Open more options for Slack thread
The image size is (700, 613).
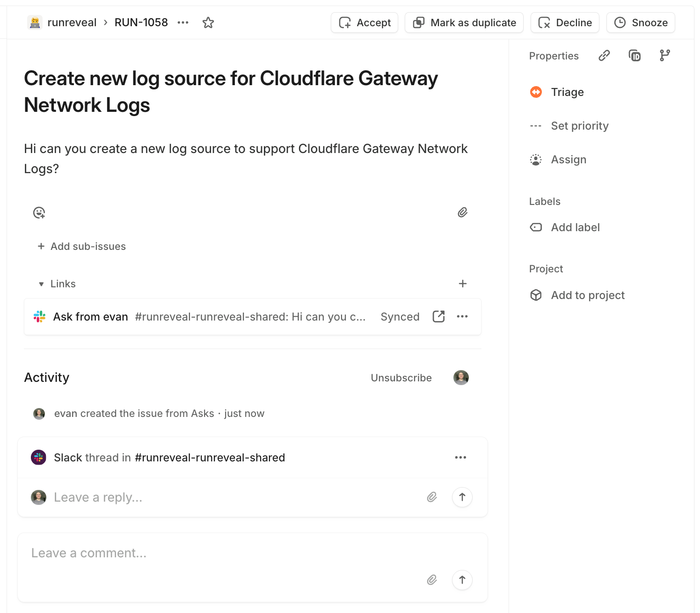(x=460, y=457)
